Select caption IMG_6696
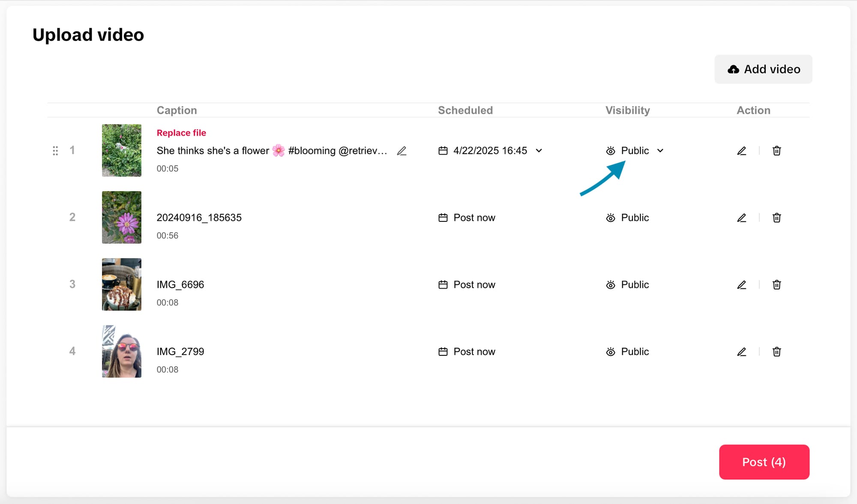This screenshot has width=857, height=504. coord(180,285)
